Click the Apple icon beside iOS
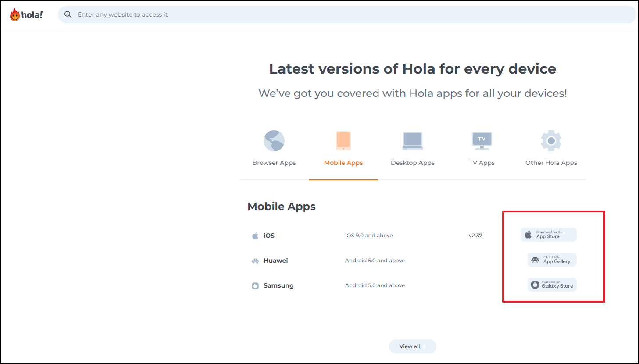The height and width of the screenshot is (364, 639). 255,236
